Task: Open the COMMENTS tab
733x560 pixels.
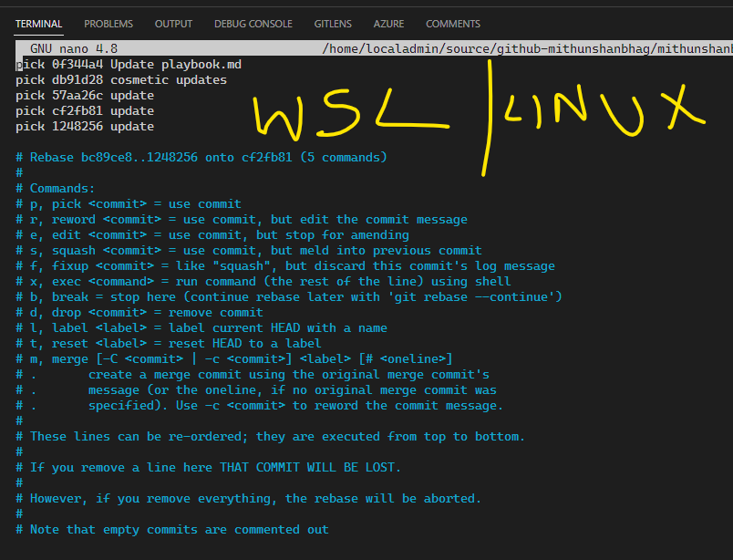Action: click(456, 24)
